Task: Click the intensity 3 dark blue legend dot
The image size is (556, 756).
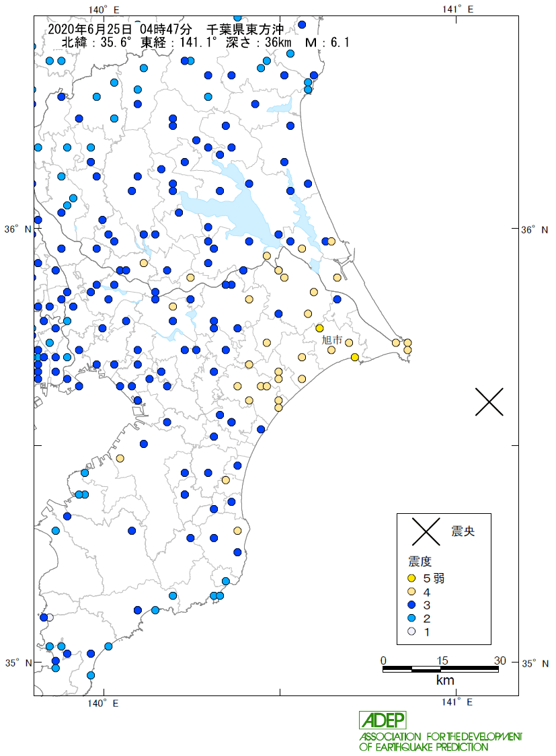Action: click(411, 605)
